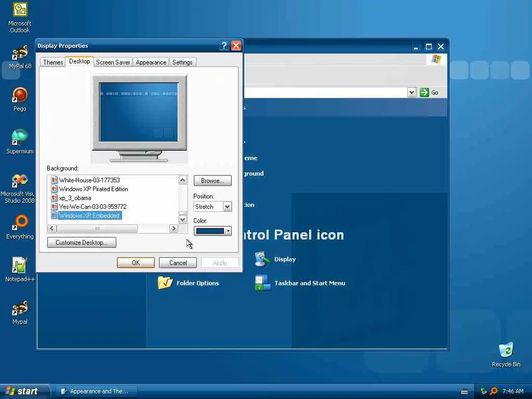
Task: Switch to the Screen Saver tab
Action: click(x=113, y=62)
